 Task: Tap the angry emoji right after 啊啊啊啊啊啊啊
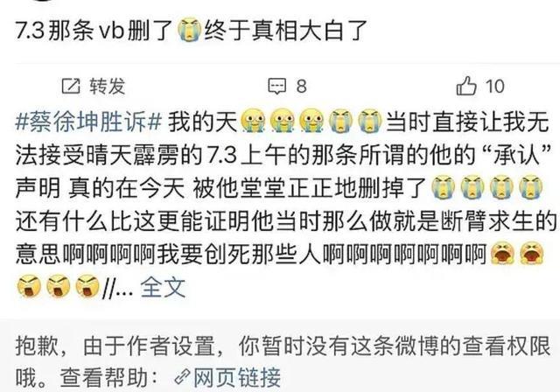click(502, 253)
